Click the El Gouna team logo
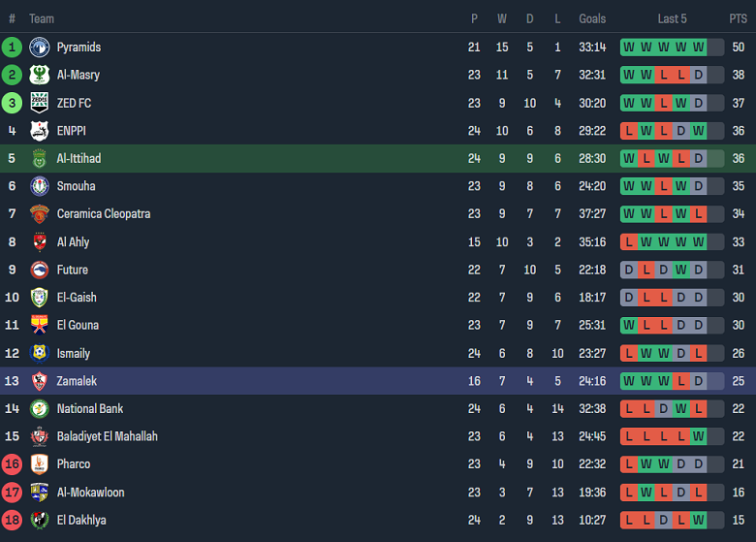Viewport: 756px width, 542px height. pos(39,325)
